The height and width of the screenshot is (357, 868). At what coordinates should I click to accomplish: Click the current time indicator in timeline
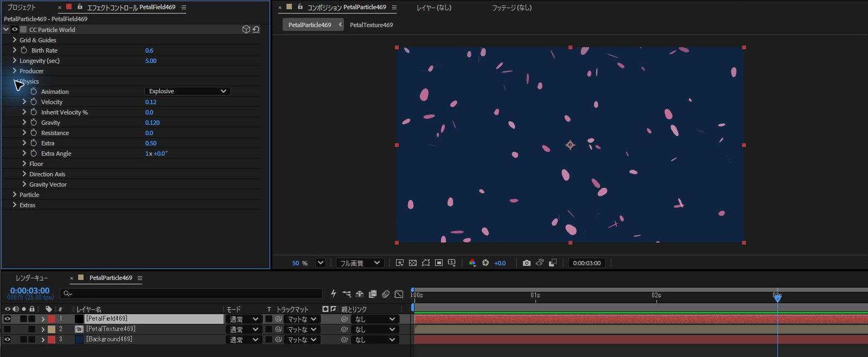[777, 297]
